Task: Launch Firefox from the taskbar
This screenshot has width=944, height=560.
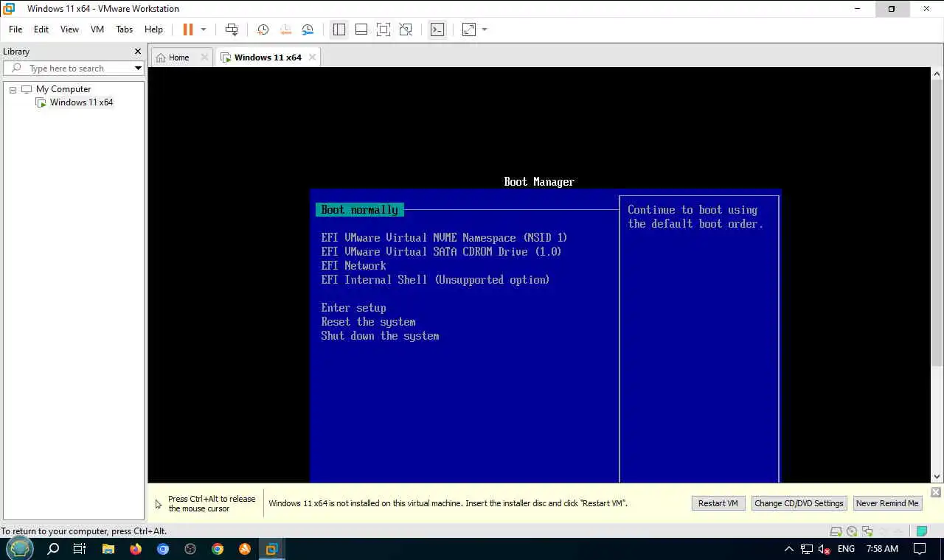Action: click(x=136, y=549)
